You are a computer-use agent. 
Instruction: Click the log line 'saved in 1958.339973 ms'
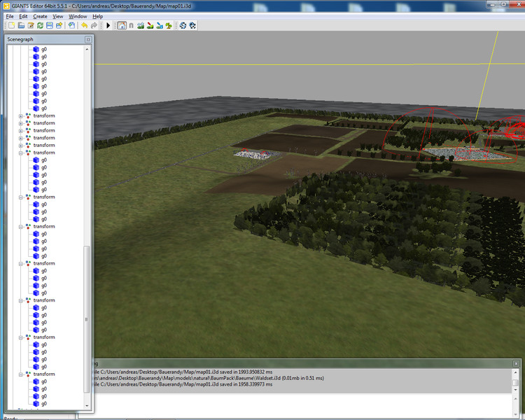[183, 384]
